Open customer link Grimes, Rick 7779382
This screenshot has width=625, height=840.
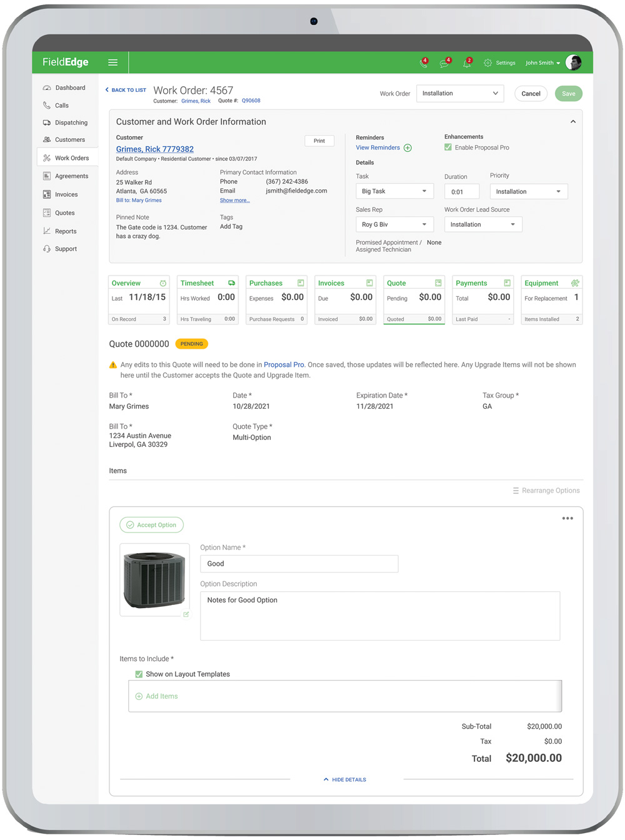pyautogui.click(x=154, y=149)
